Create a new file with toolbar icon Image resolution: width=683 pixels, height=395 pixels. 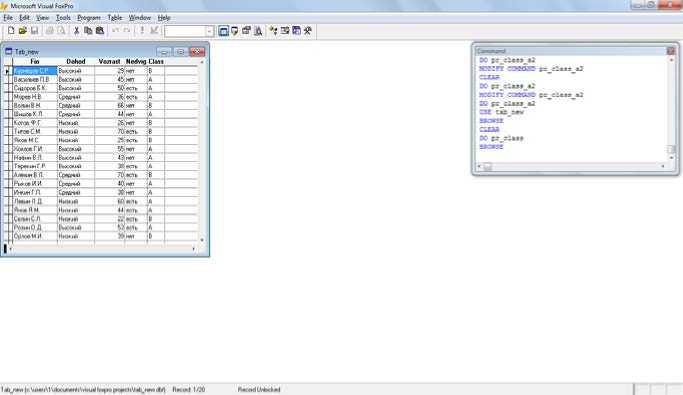tap(11, 30)
